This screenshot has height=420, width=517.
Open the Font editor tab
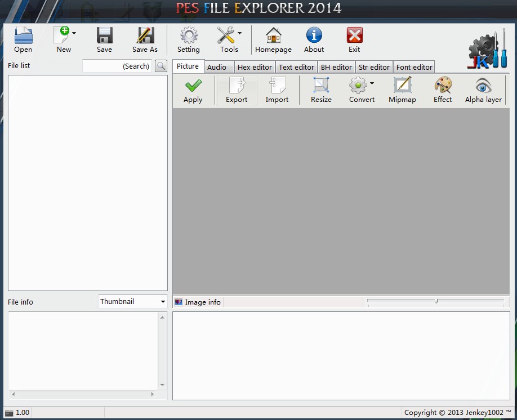click(x=414, y=67)
